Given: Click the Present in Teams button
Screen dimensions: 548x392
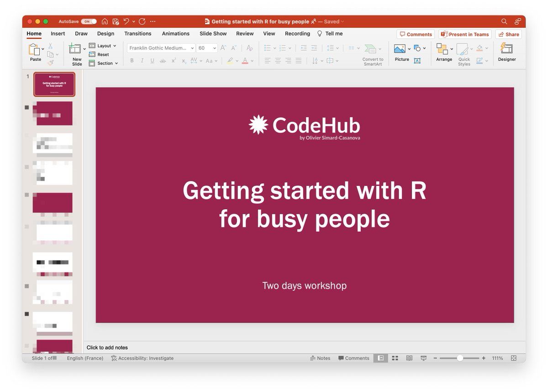Looking at the screenshot, I should coord(464,34).
